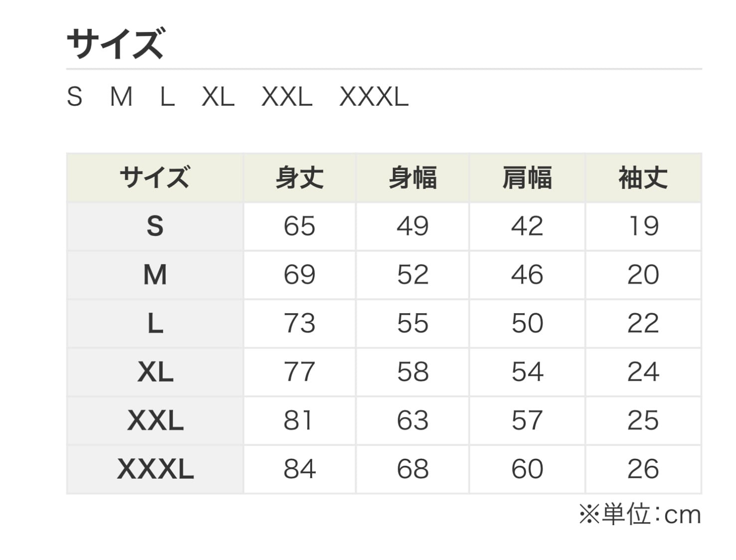
Task: Click the サイズ table column header
Action: (x=155, y=178)
